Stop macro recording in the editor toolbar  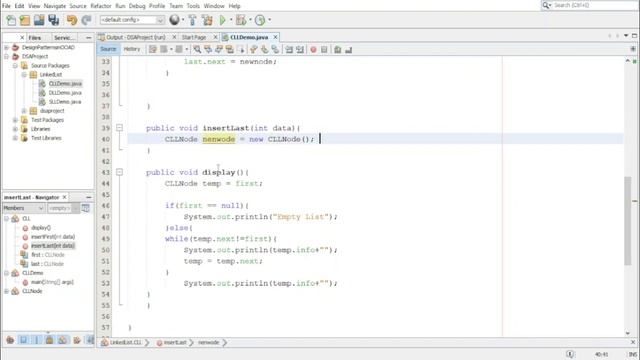click(x=324, y=50)
